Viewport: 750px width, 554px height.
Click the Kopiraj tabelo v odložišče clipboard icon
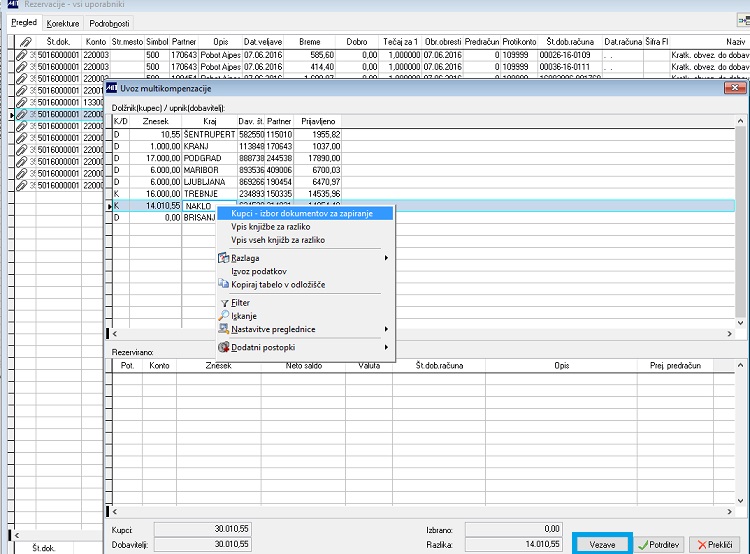(x=223, y=284)
